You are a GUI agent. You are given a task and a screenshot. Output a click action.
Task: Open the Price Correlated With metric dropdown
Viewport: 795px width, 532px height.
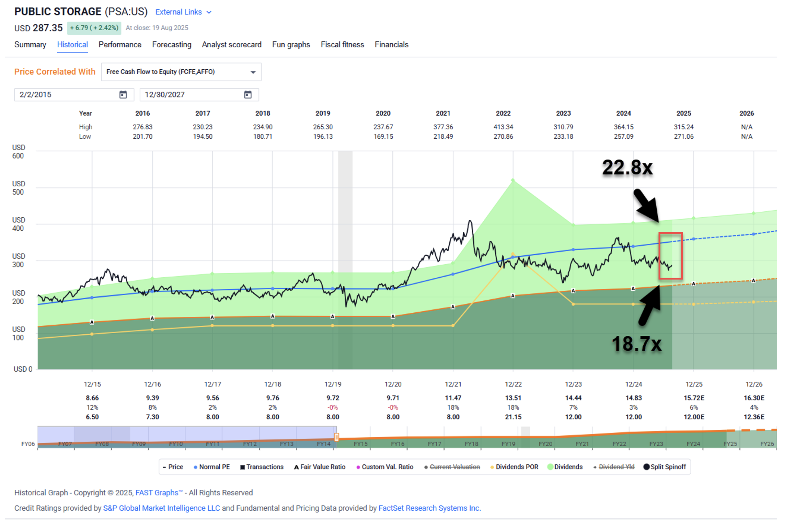[x=181, y=72]
